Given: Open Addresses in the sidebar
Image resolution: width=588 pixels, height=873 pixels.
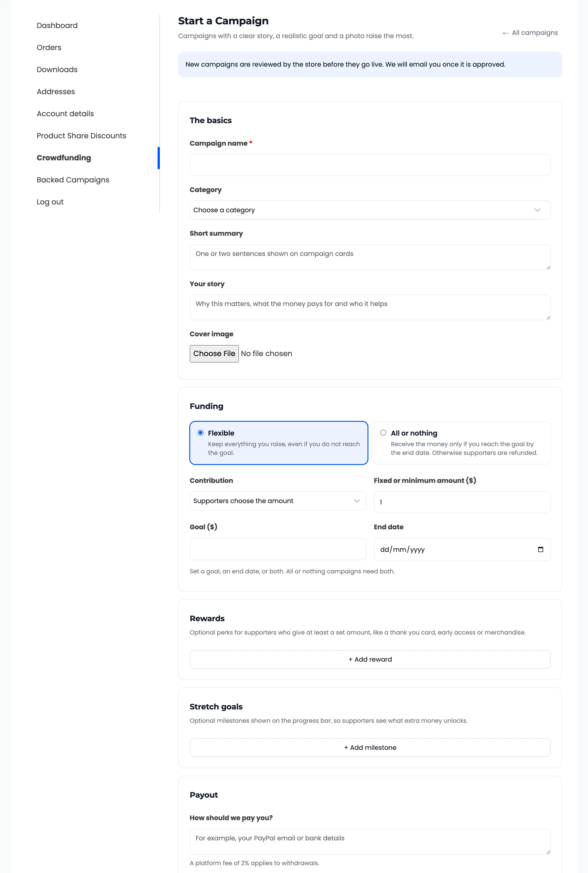Looking at the screenshot, I should pos(56,92).
